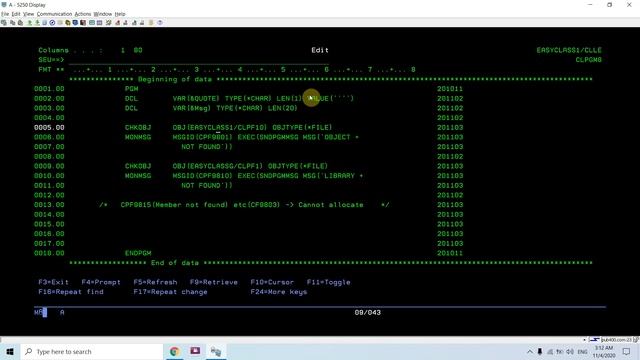640x360 pixels.
Task: Open the Help menu
Action: tap(120, 14)
